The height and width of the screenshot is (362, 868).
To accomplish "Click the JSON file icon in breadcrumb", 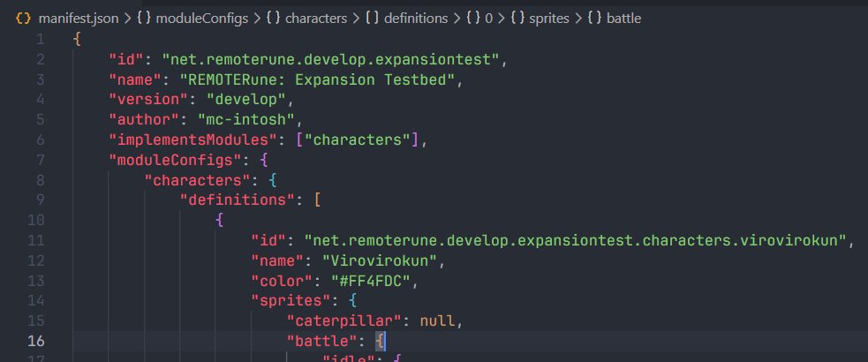I will coord(23,19).
